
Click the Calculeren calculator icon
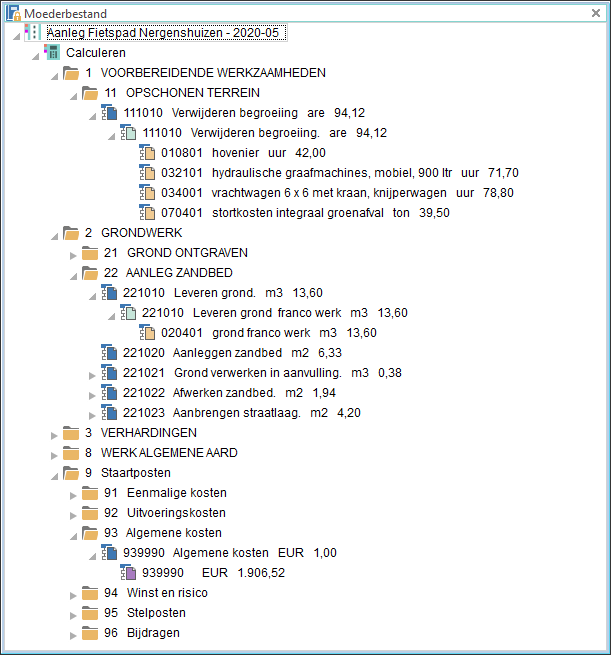point(52,53)
